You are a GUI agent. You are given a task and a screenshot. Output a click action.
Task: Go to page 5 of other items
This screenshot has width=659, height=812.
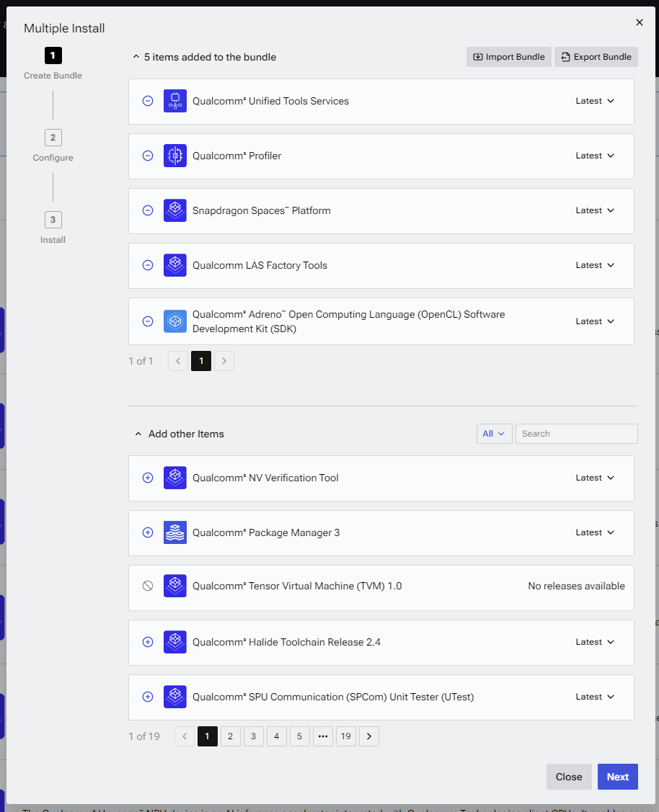pos(299,736)
